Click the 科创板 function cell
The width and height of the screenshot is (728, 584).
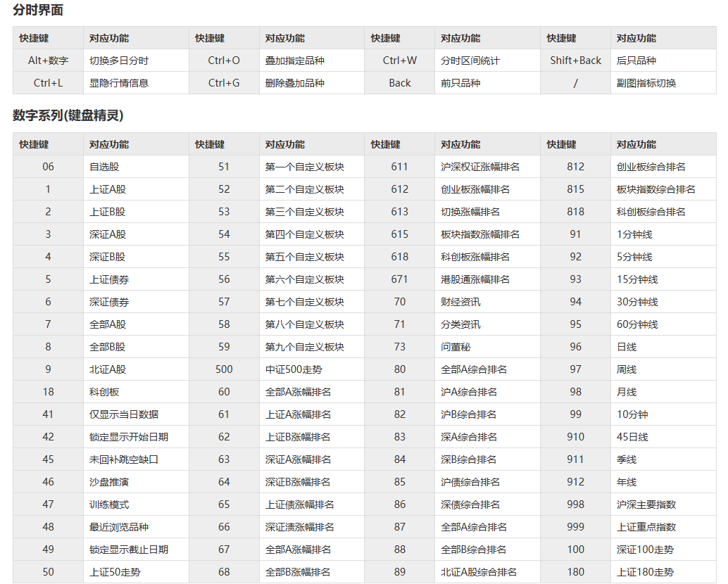136,392
